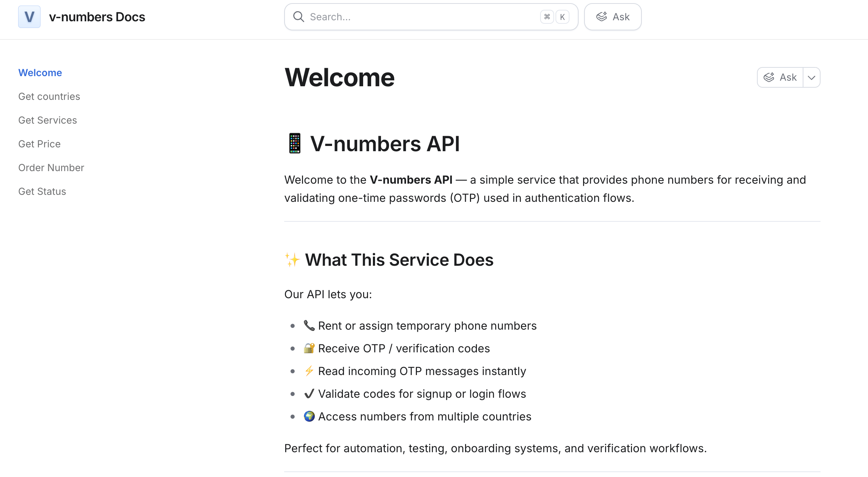Image resolution: width=868 pixels, height=477 pixels.
Task: Click the V-numbers API heading
Action: pos(385,144)
